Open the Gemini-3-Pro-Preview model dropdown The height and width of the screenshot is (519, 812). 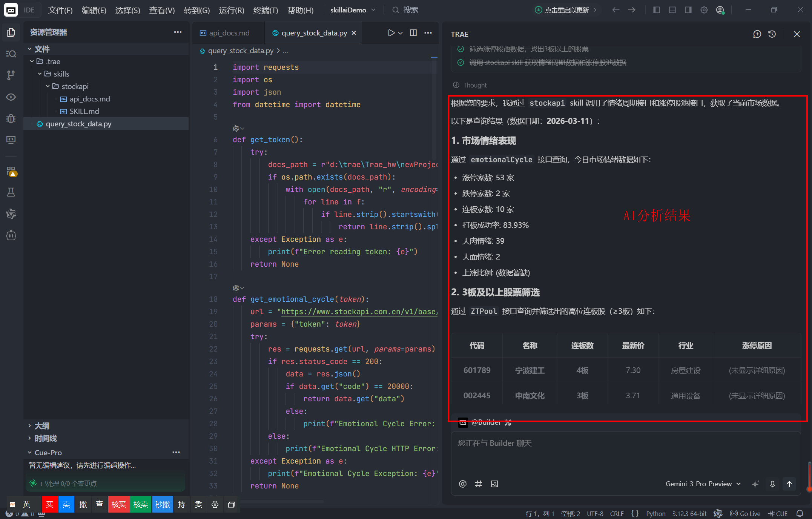click(x=703, y=484)
